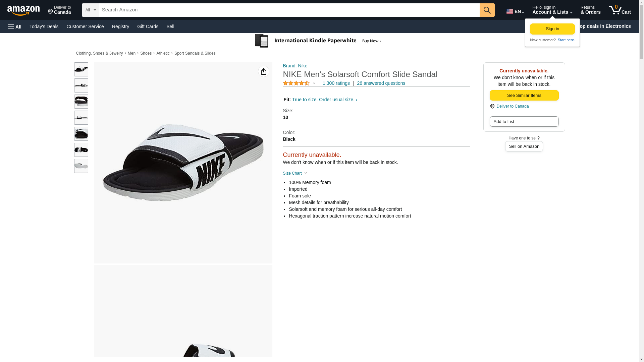The width and height of the screenshot is (644, 362).
Task: Open the shopping cart icon
Action: point(620,10)
